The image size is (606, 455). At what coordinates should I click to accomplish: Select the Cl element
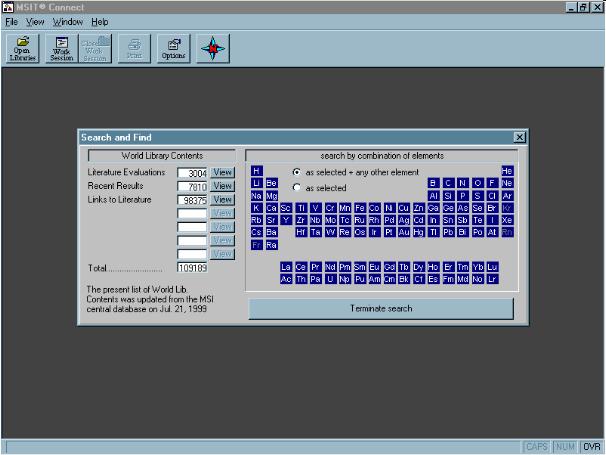pos(492,196)
